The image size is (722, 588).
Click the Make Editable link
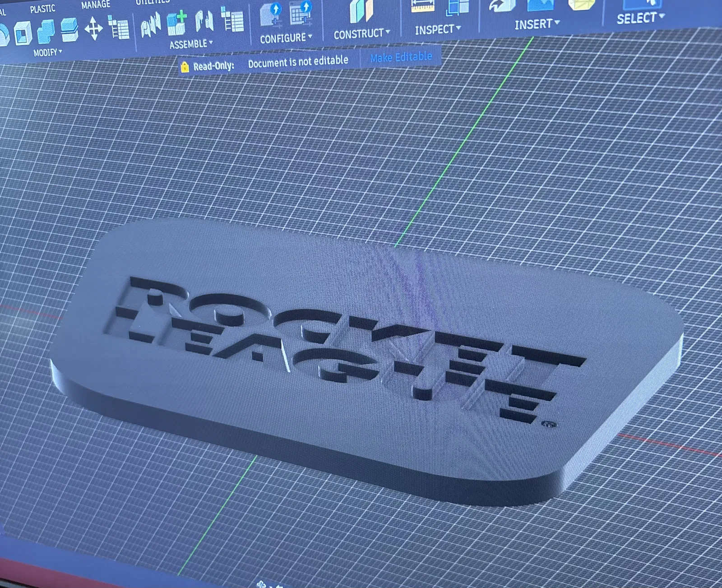(x=401, y=57)
